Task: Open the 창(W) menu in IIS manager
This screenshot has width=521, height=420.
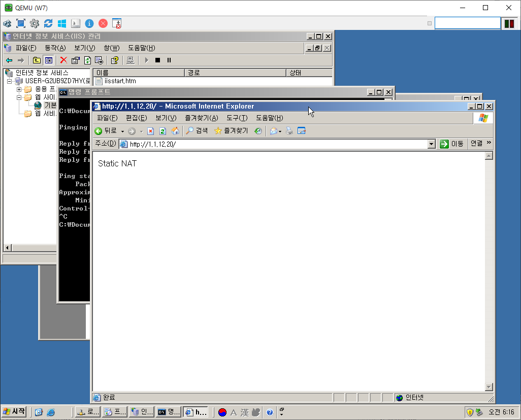Action: click(112, 48)
